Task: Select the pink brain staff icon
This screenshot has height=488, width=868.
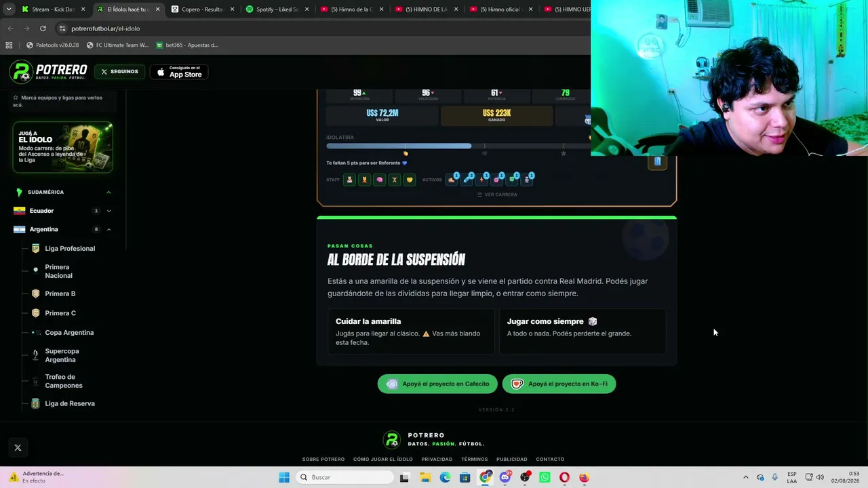Action: [x=380, y=180]
